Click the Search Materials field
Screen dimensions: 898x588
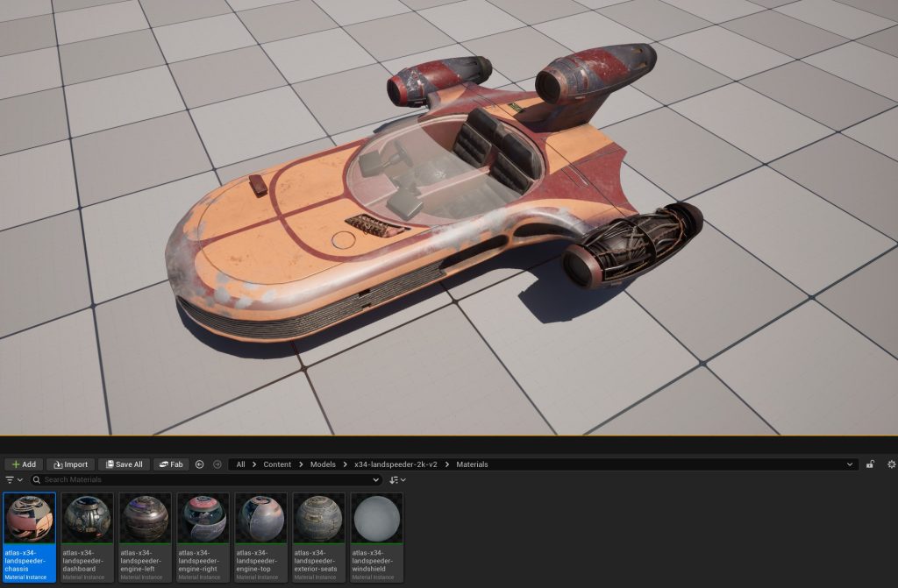click(206, 480)
